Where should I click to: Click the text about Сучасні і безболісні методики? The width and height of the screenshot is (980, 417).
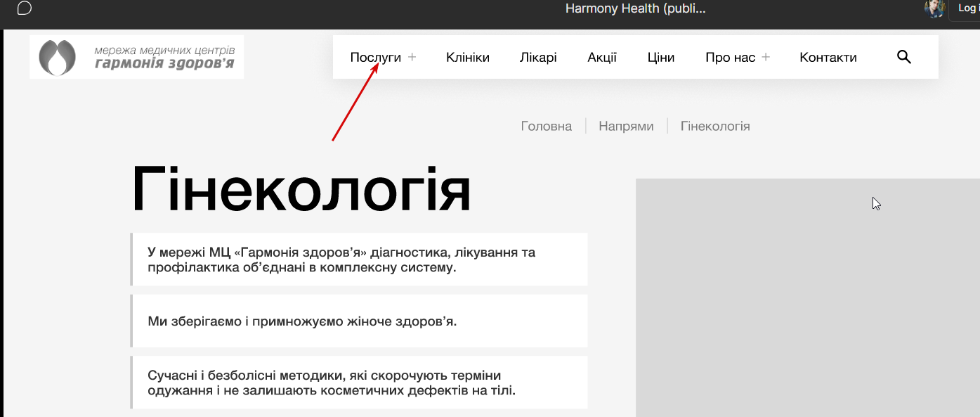pyautogui.click(x=332, y=383)
